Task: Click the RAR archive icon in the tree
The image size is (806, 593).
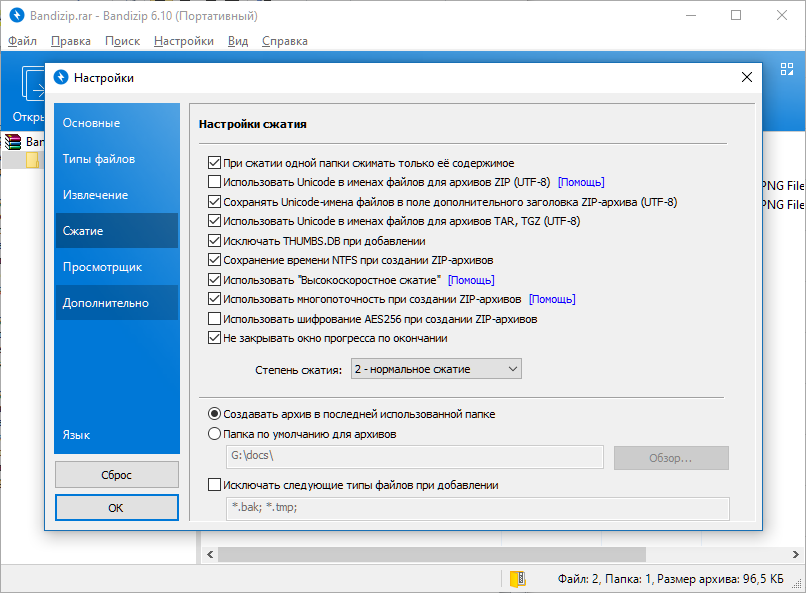Action: pyautogui.click(x=13, y=141)
